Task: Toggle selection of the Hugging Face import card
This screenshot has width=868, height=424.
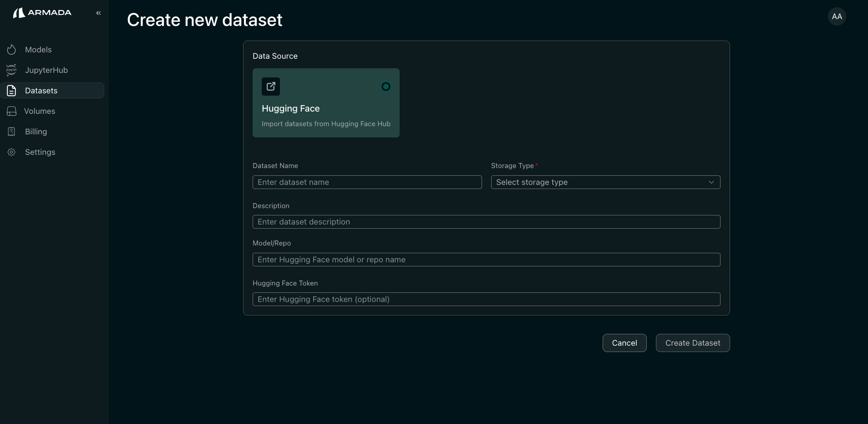Action: [326, 103]
